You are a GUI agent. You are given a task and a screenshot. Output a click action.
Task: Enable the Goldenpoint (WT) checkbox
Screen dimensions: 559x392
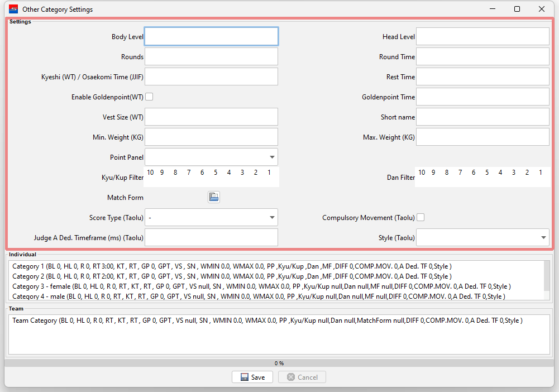tap(149, 97)
